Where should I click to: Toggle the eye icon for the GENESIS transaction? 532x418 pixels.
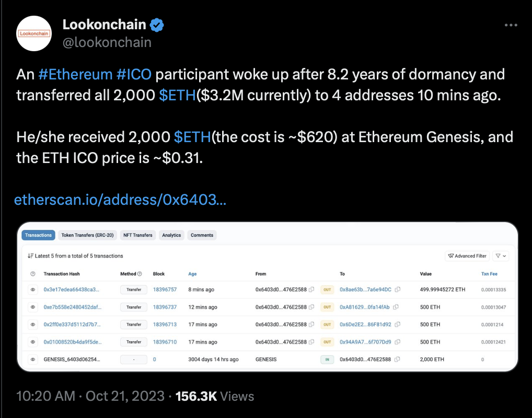pos(33,359)
